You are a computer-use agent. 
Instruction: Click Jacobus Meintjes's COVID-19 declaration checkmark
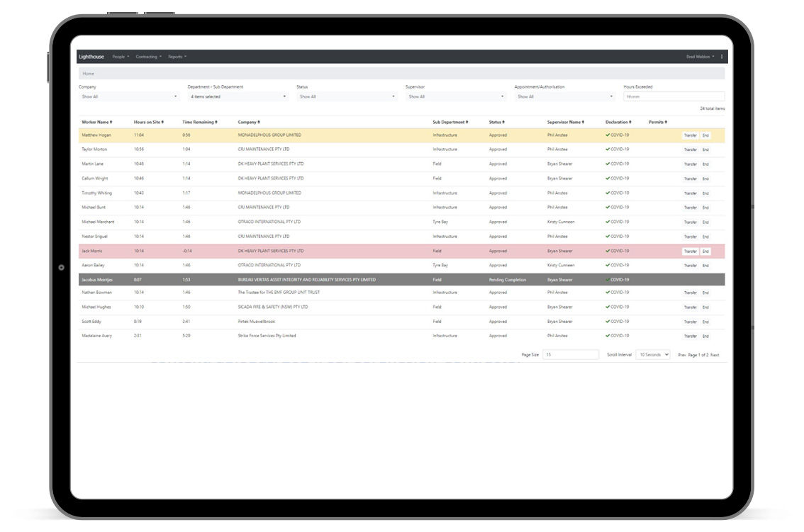click(608, 280)
